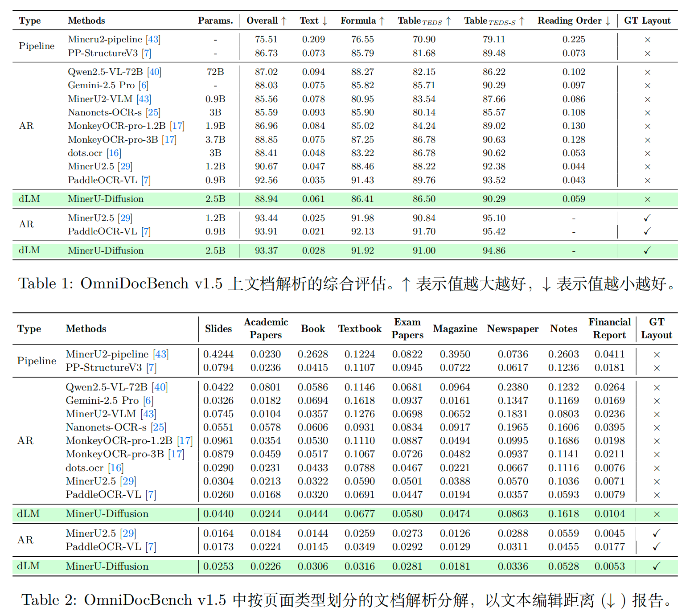Select the 'Textbook' column header
This screenshot has width=690, height=616.
[360, 329]
